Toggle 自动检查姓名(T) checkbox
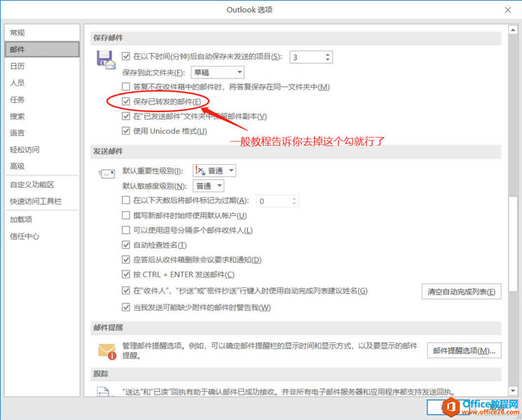 126,245
